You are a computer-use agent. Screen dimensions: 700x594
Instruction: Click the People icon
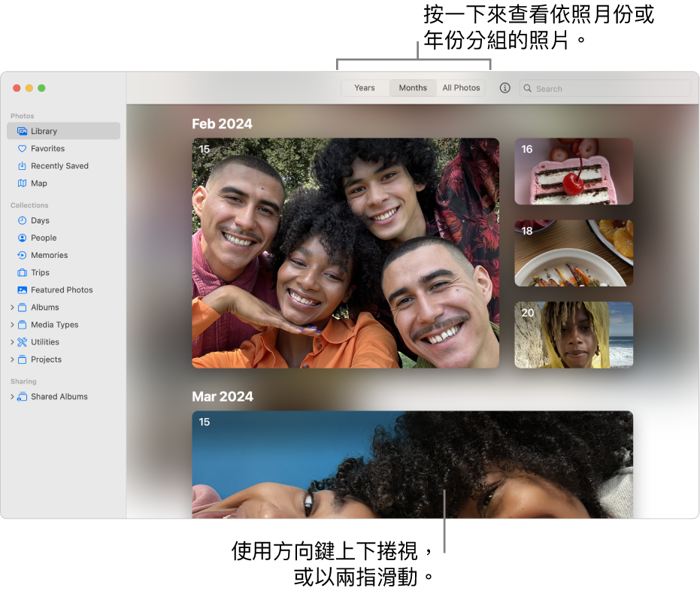point(22,238)
